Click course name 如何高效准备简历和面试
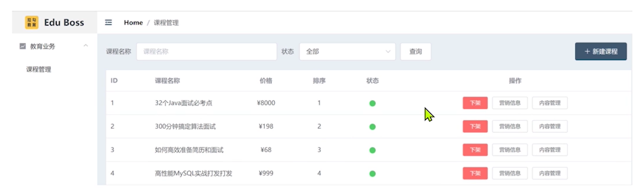 click(x=189, y=150)
